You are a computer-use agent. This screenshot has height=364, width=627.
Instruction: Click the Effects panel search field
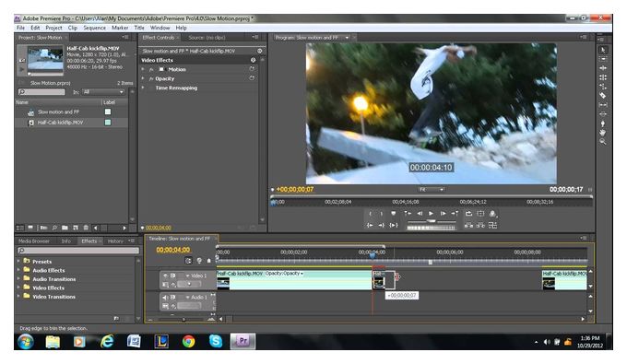78,250
